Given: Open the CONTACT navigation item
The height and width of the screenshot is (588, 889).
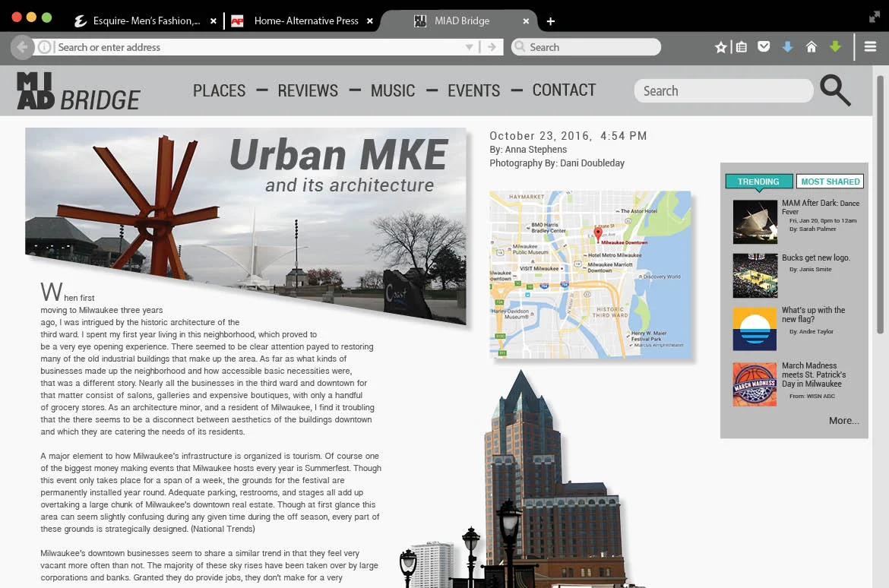Looking at the screenshot, I should point(564,90).
